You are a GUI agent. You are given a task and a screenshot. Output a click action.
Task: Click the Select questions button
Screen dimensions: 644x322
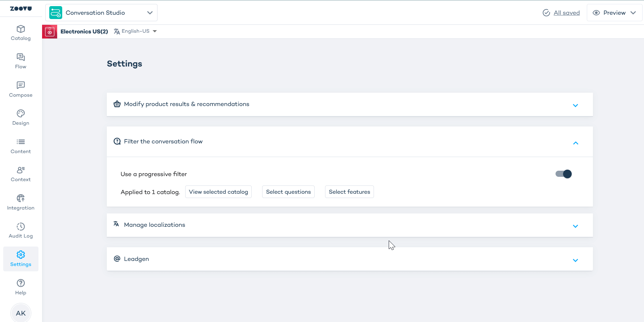[x=288, y=192]
